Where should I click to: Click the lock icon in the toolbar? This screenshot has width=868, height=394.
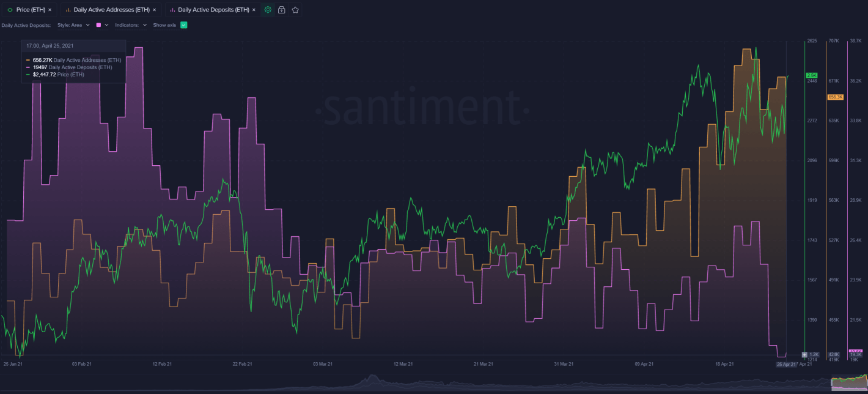point(282,10)
